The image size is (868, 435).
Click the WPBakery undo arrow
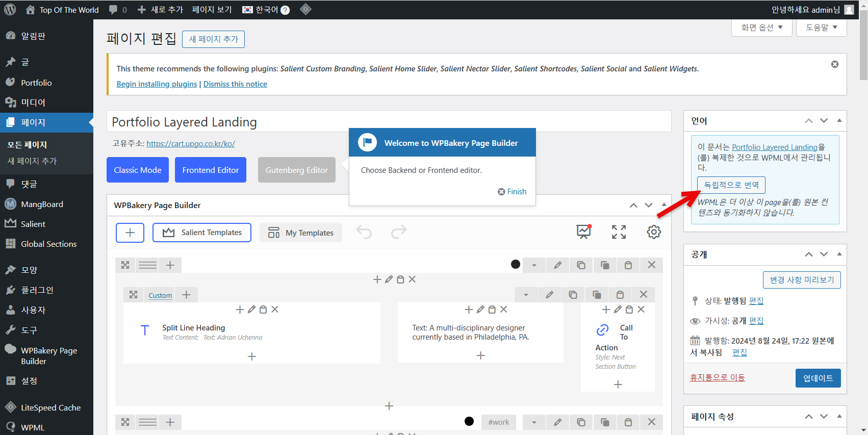364,232
